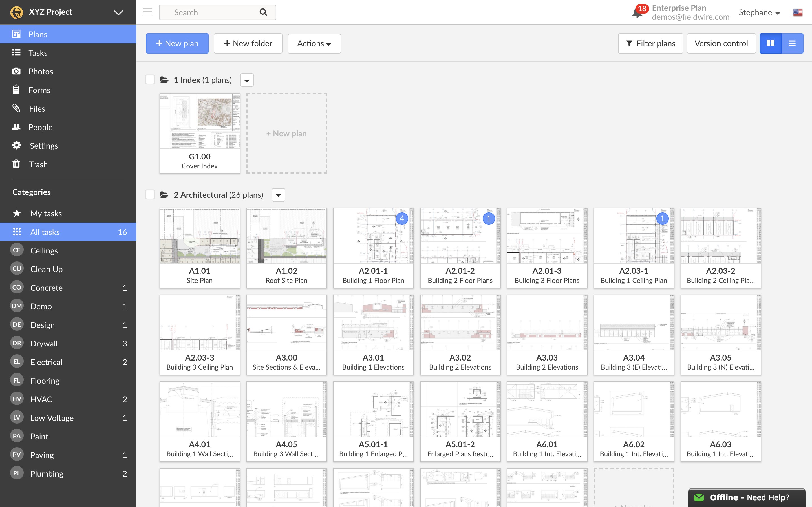Click the Files paperclip icon
This screenshot has width=812, height=507.
click(16, 108)
